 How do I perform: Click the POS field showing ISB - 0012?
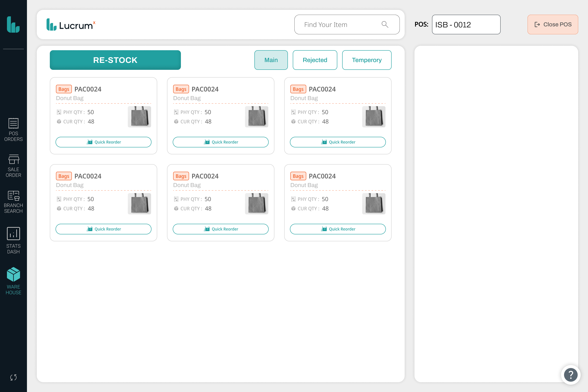(466, 24)
